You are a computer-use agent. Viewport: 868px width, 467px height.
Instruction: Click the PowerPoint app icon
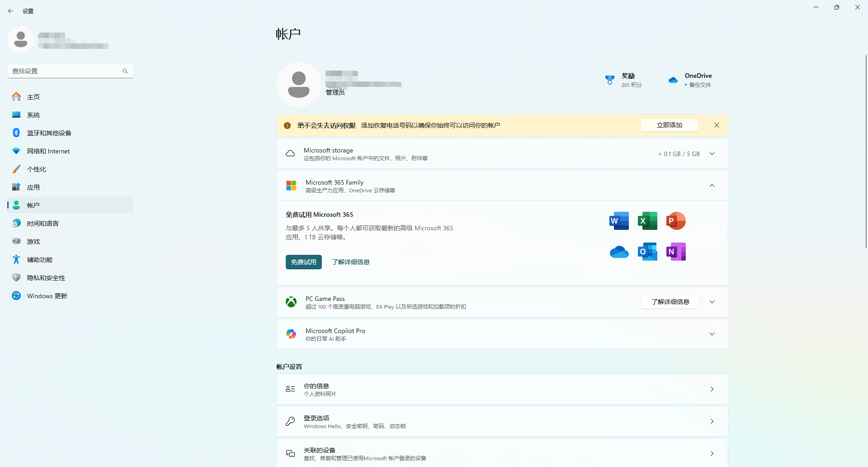[676, 221]
